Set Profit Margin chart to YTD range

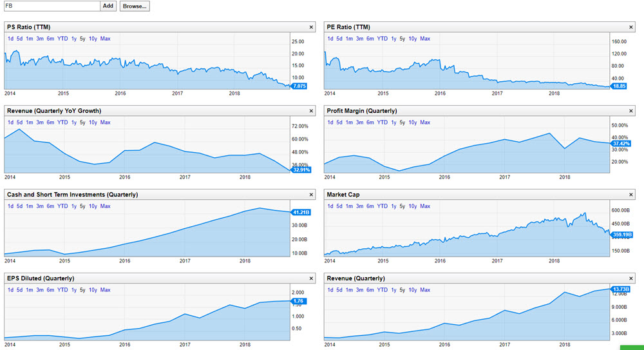tap(383, 122)
